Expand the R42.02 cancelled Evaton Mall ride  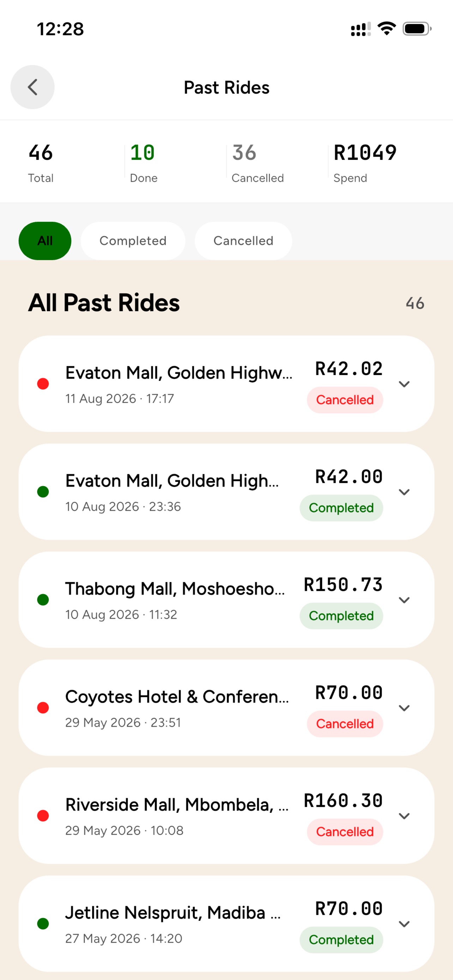(x=404, y=384)
